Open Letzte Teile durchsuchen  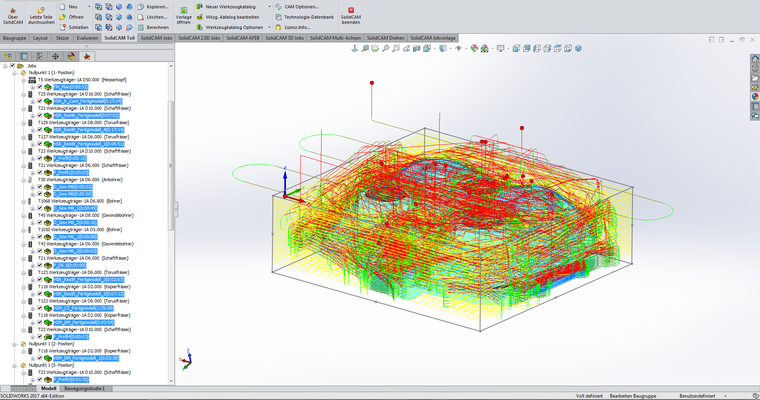point(41,16)
